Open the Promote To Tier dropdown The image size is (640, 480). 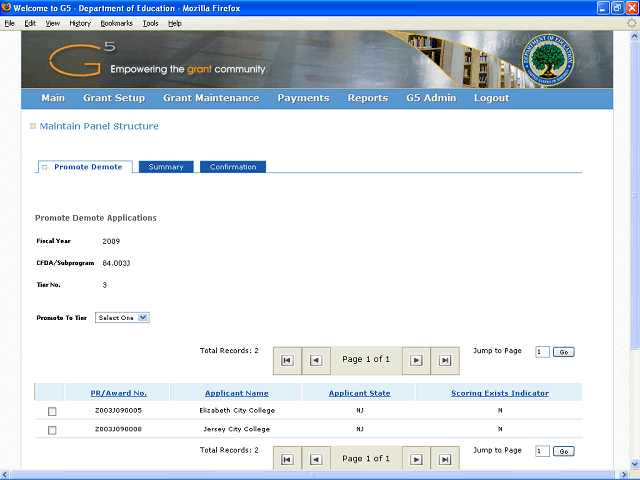[x=122, y=318]
